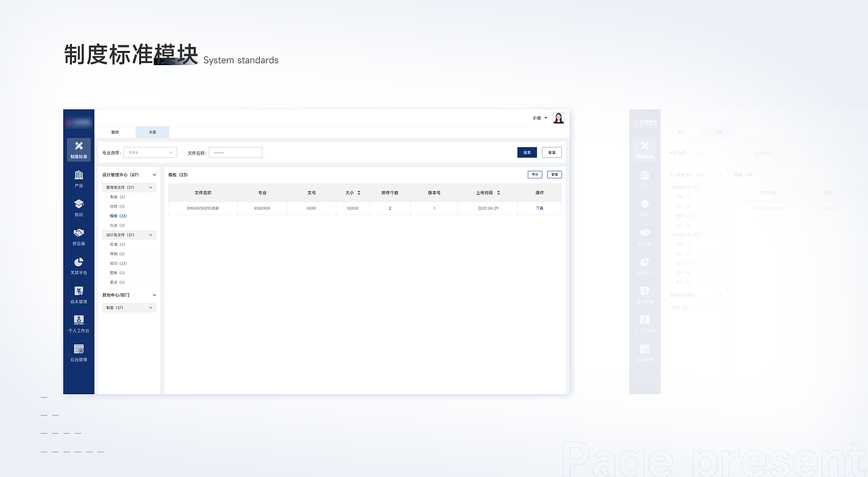The image size is (868, 477).
Task: Click the 2020-04-29 upload date cell
Action: pyautogui.click(x=488, y=208)
